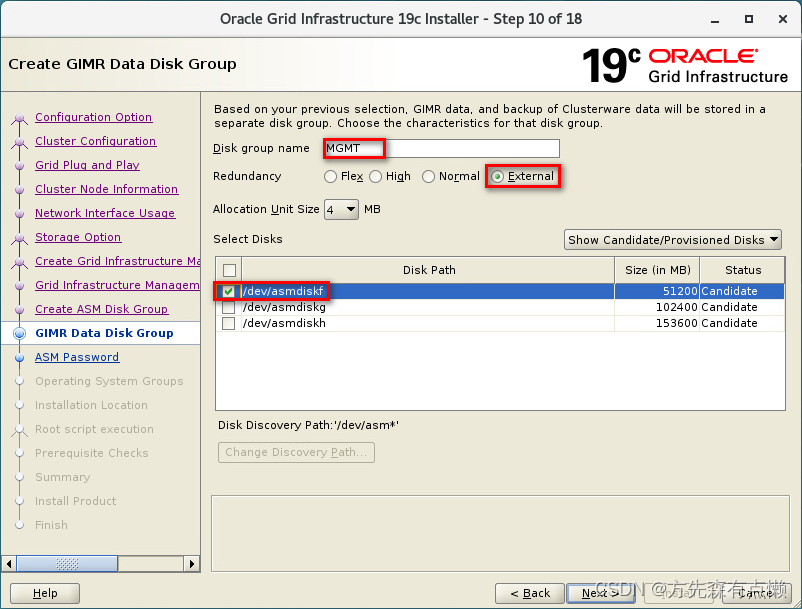This screenshot has height=609, width=802.
Task: Select the /dev/asmdiskg path text
Action: coord(284,307)
